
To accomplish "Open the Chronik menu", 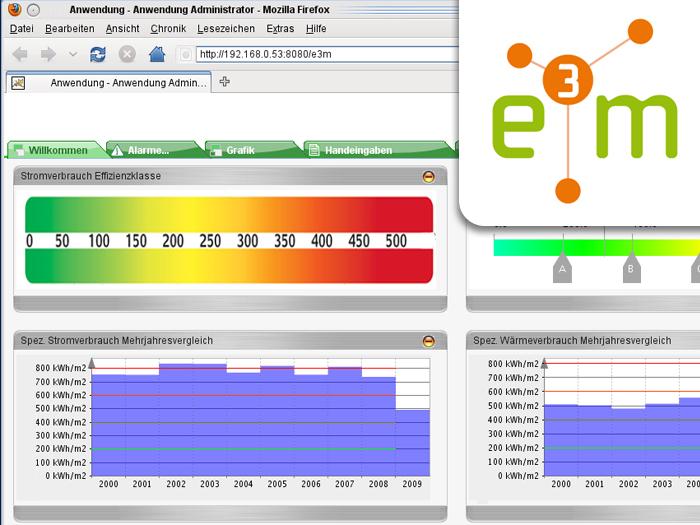I will 168,29.
